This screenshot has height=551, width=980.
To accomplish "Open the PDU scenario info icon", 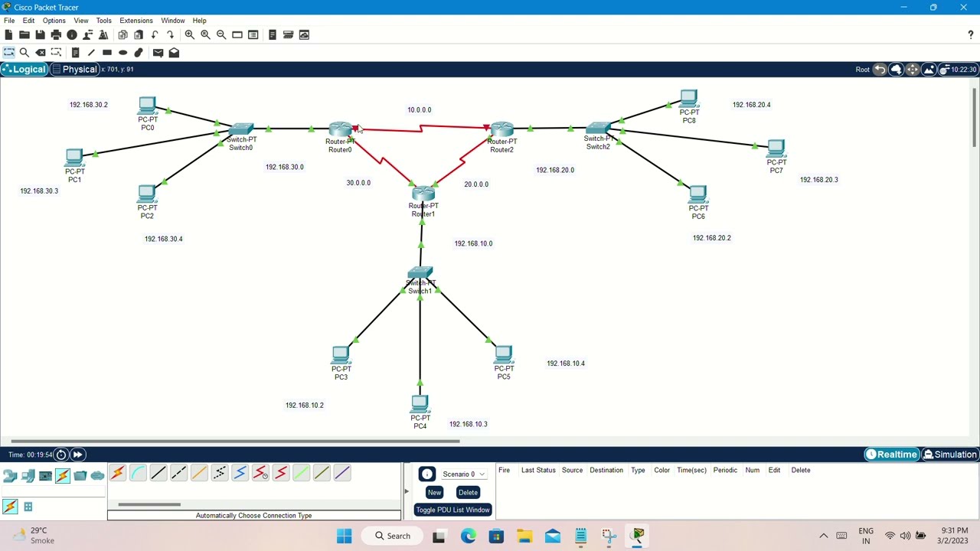I will pos(426,474).
